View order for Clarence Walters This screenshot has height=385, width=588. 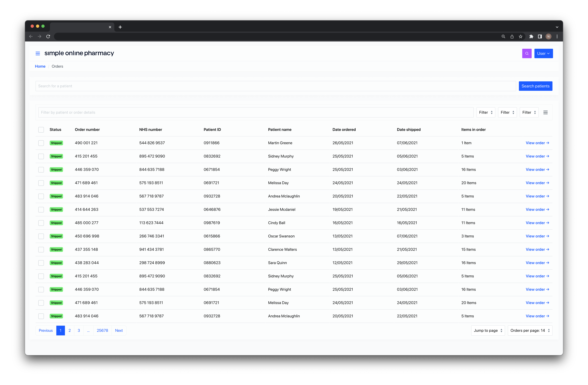pyautogui.click(x=537, y=250)
